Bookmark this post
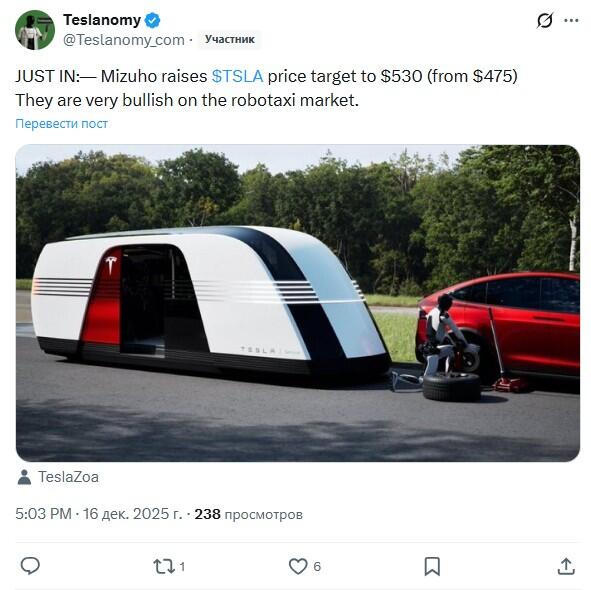The image size is (591, 590). (x=432, y=566)
